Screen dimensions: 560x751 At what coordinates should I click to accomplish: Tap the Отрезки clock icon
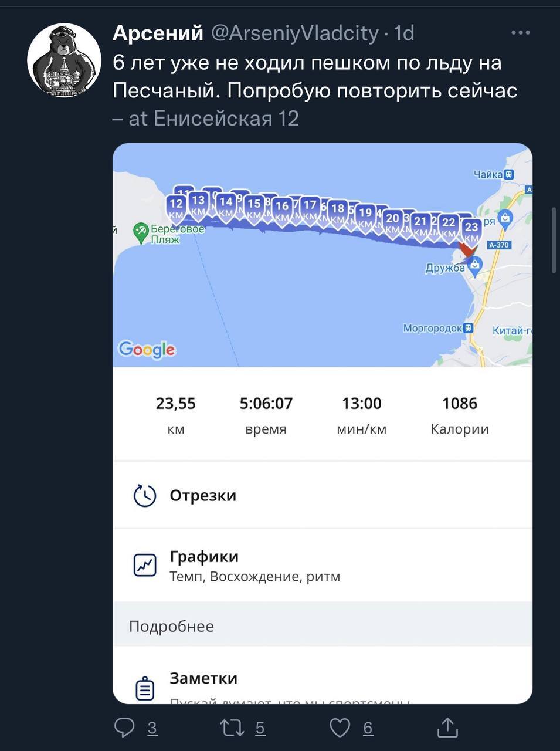[x=145, y=496]
